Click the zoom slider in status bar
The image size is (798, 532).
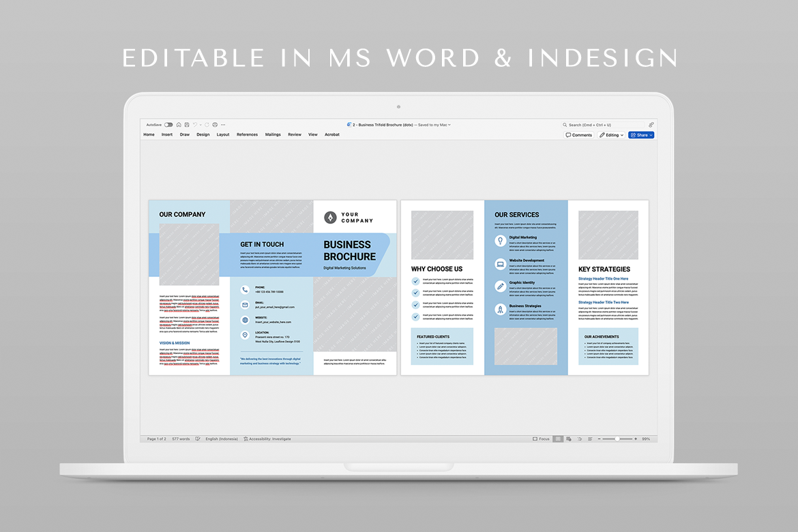click(x=617, y=439)
